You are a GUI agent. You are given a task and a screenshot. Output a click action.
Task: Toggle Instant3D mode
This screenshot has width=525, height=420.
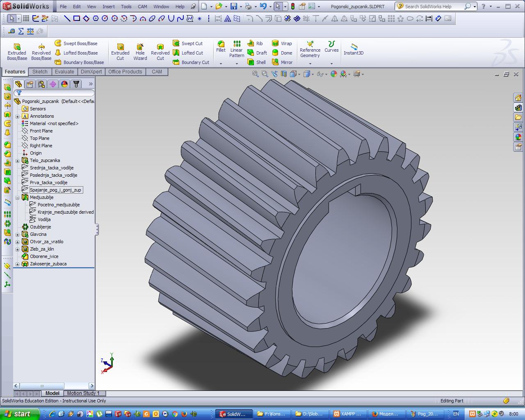[x=354, y=49]
